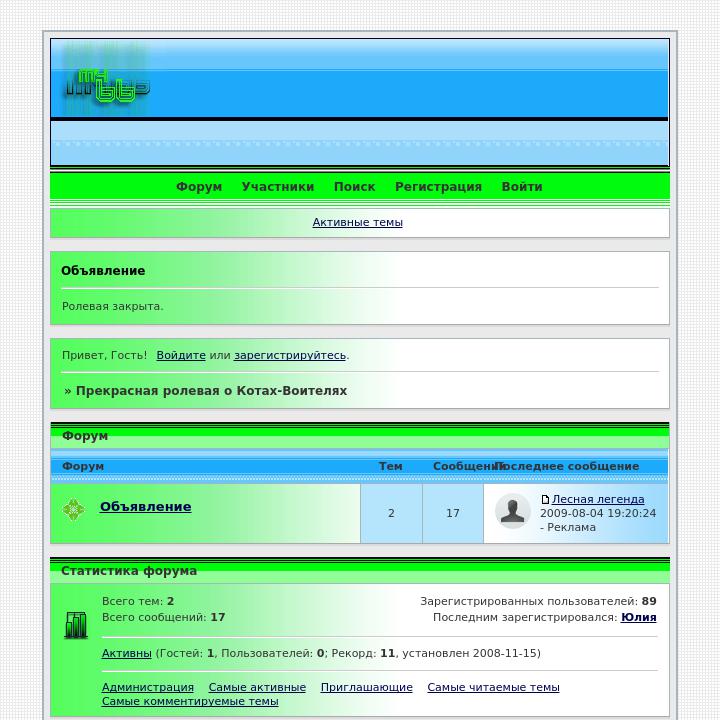Click the Ролевая закрыта announcement text

112,306
